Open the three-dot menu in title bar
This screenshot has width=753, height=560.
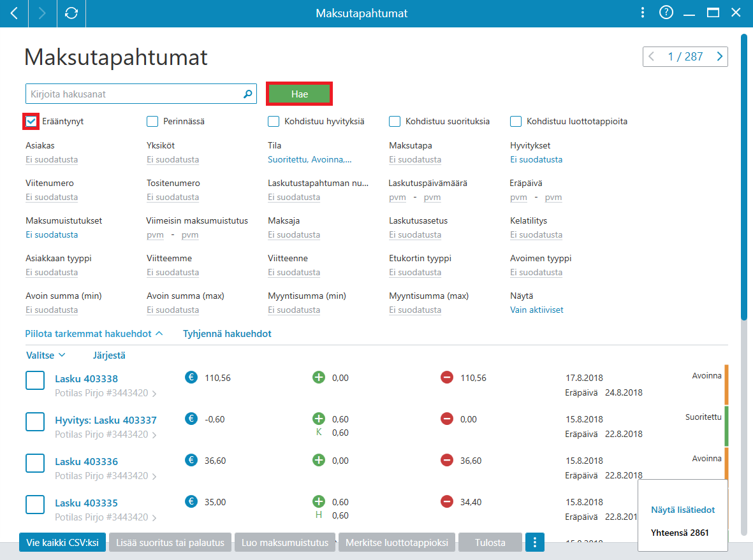tap(642, 13)
